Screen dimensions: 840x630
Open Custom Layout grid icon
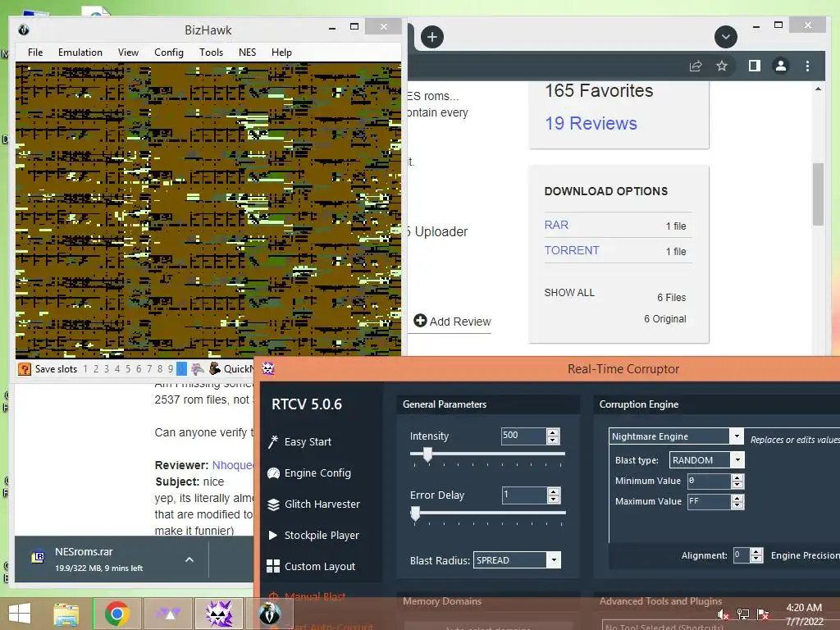(273, 566)
